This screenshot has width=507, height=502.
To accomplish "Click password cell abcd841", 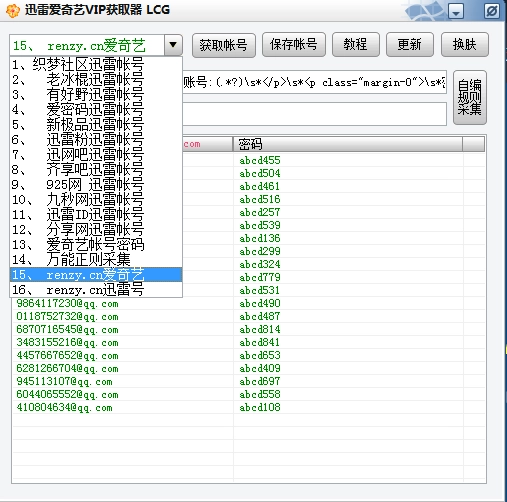I will pos(260,342).
